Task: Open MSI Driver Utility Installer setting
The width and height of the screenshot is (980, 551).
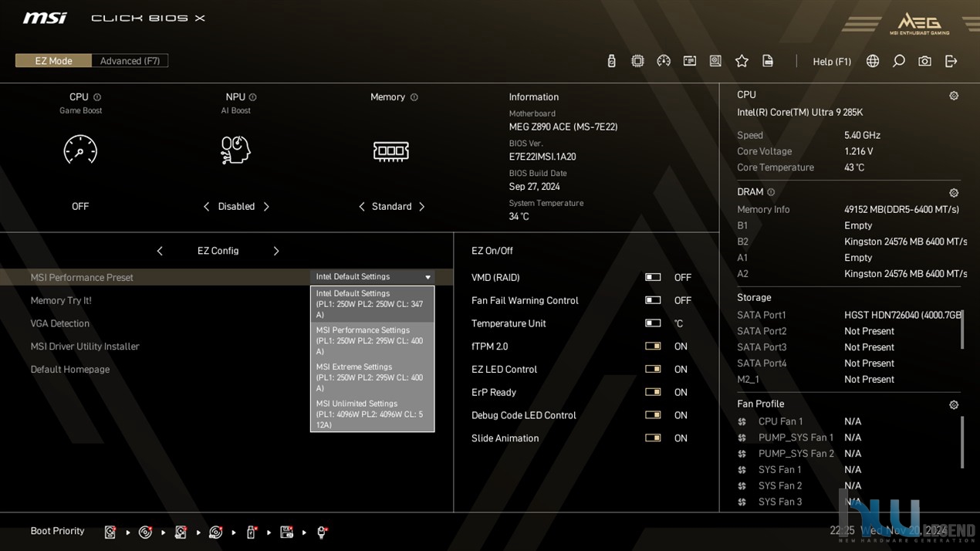Action: [85, 346]
